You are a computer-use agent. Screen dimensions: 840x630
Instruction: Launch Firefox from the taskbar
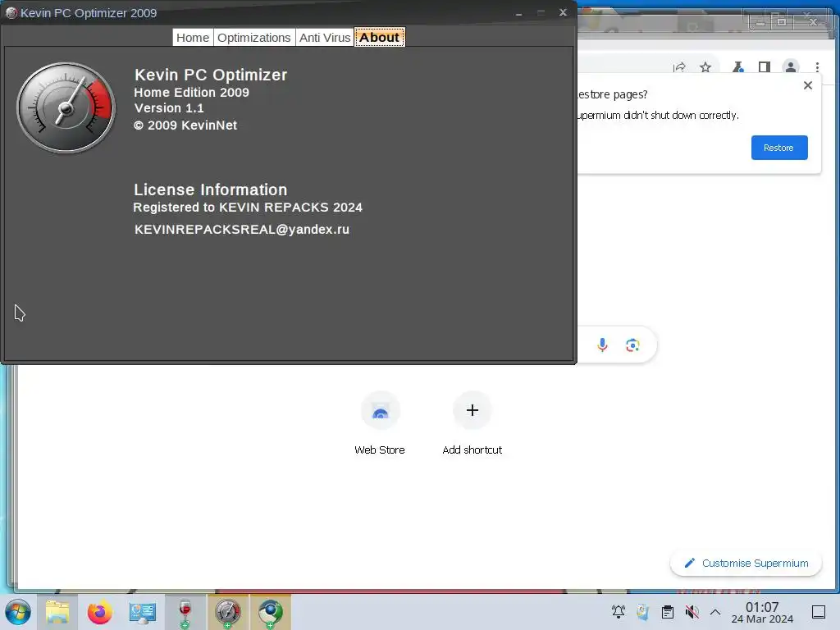point(99,612)
